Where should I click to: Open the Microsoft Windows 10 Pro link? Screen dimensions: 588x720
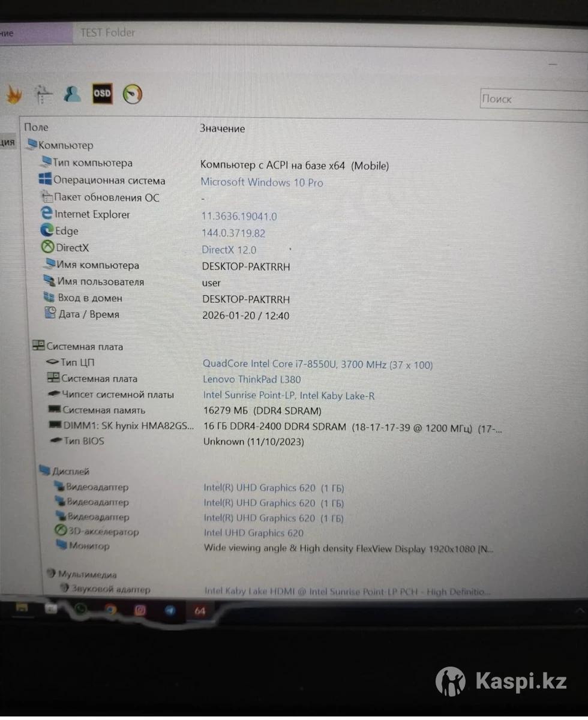click(262, 182)
